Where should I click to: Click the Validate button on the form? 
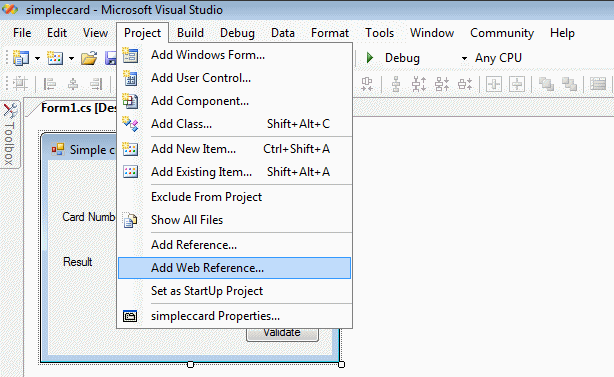click(x=282, y=334)
